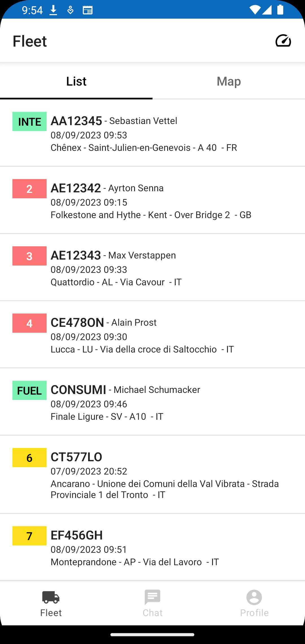Tap the yellow badge numbered 6

pos(29,458)
